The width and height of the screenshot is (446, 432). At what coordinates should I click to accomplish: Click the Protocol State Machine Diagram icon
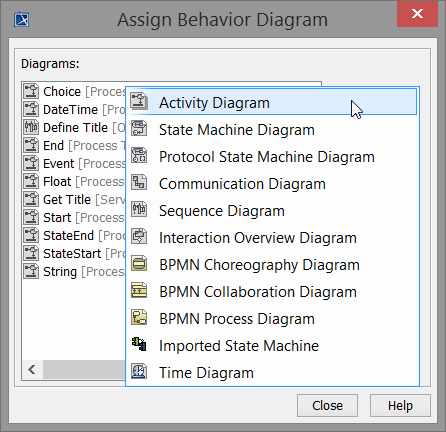pos(139,155)
